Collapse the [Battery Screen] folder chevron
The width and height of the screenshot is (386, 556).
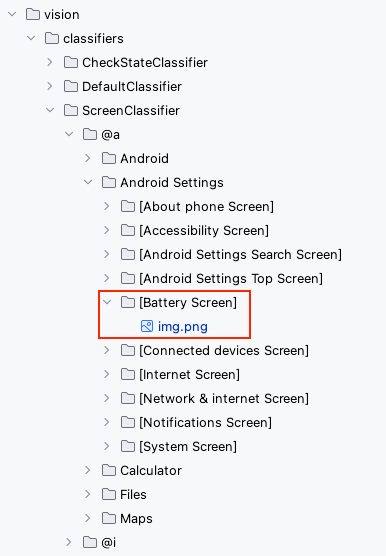[x=107, y=302]
